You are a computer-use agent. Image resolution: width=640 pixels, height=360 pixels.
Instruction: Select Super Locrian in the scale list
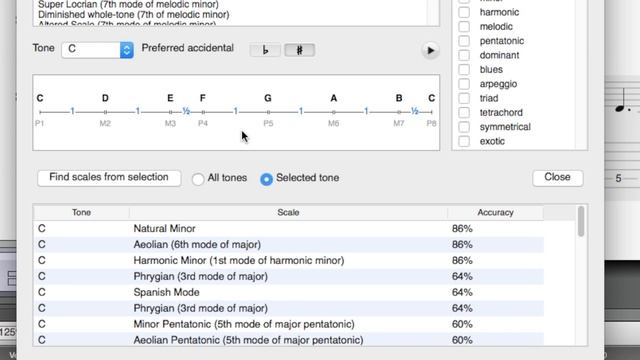pyautogui.click(x=128, y=4)
